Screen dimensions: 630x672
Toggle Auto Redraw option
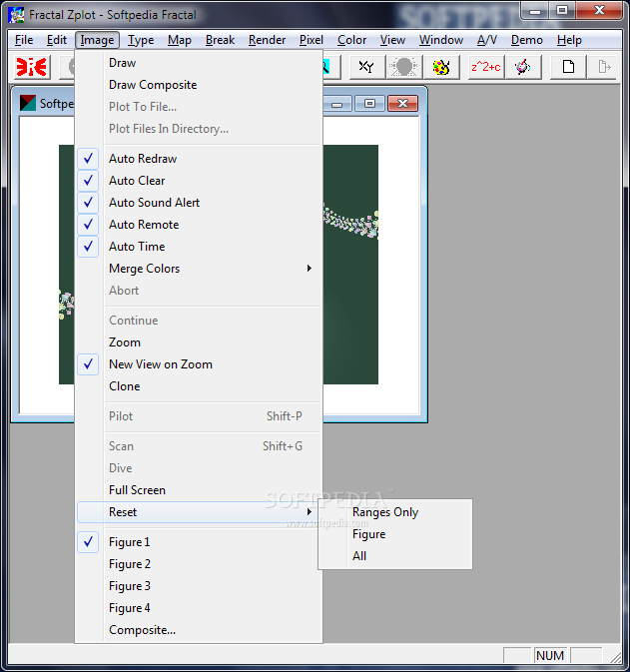[200, 159]
